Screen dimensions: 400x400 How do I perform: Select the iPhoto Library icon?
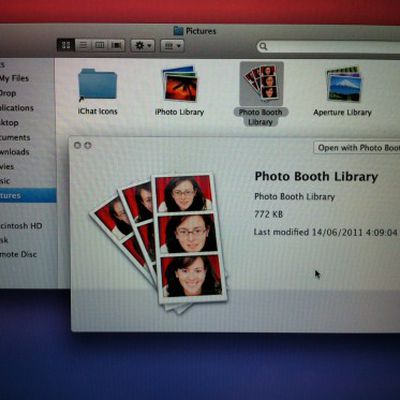pos(179,83)
